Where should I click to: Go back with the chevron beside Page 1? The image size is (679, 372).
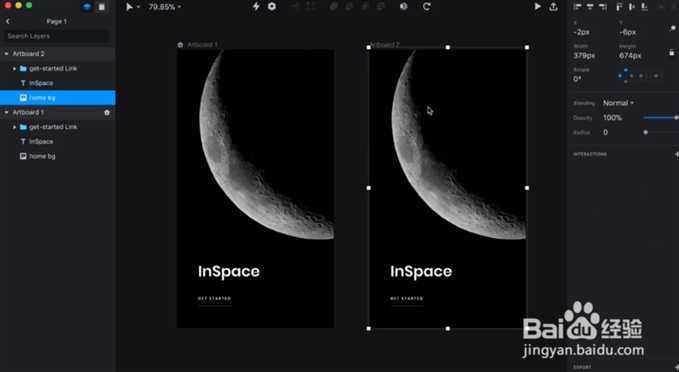point(7,21)
